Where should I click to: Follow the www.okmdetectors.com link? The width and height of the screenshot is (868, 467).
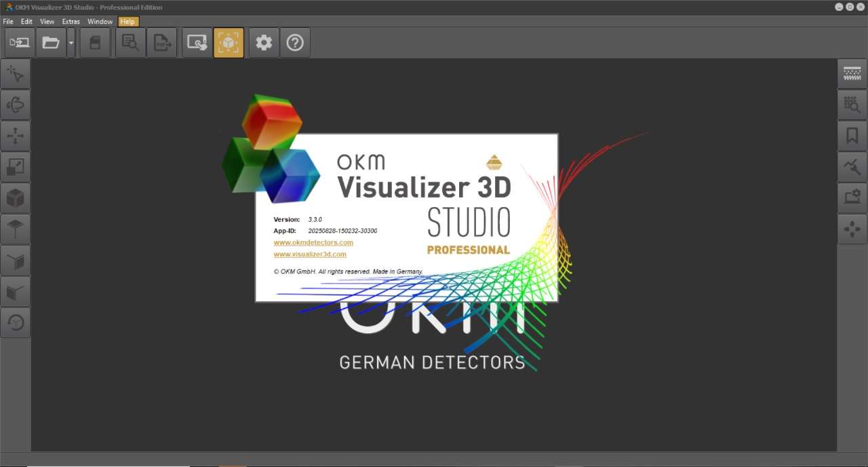click(x=313, y=242)
